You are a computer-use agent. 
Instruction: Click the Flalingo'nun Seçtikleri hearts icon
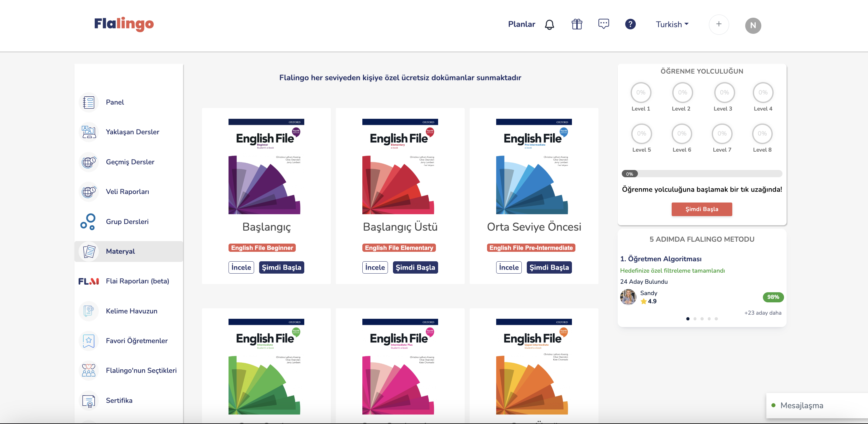(x=89, y=370)
